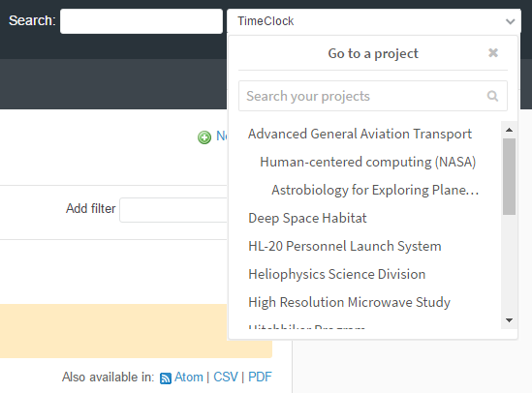Click the magnifier icon in project search

pos(492,96)
